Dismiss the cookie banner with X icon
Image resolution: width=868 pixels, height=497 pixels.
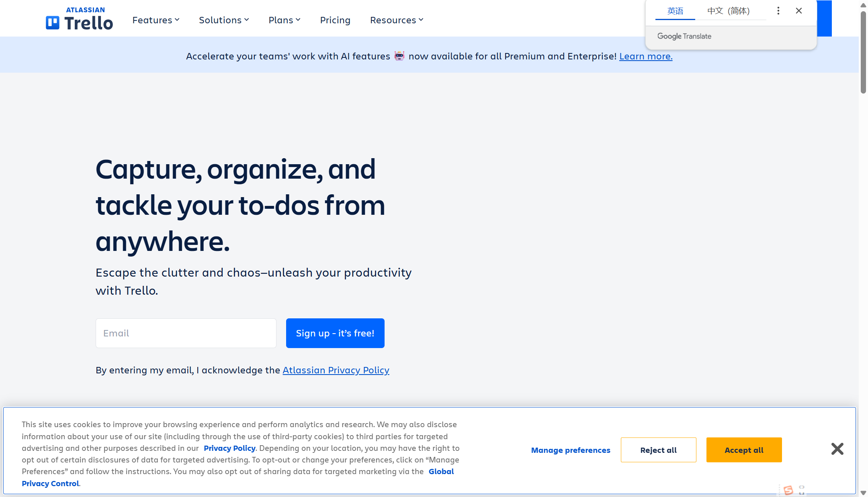[837, 449]
